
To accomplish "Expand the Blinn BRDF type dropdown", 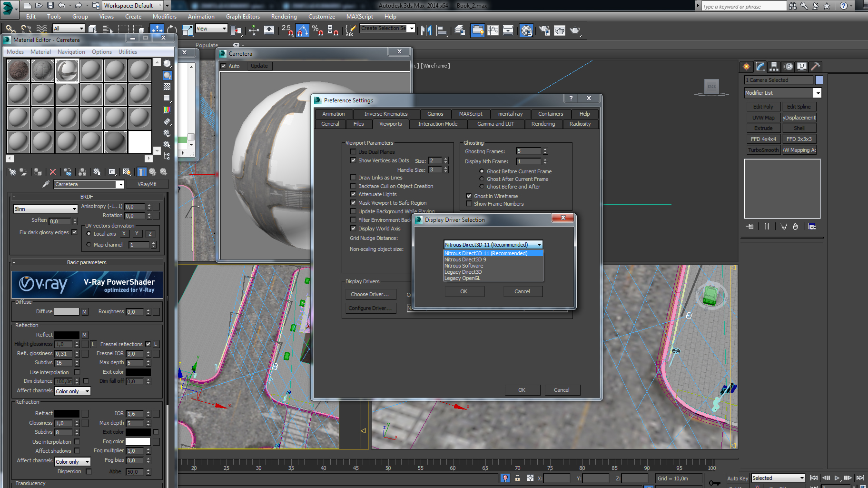I will tap(45, 209).
